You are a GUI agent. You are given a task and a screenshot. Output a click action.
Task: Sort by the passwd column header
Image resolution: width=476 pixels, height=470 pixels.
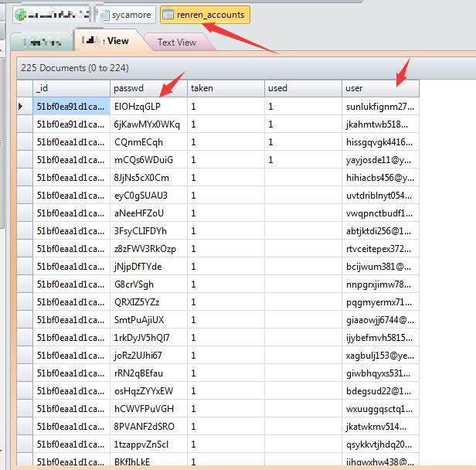[148, 88]
